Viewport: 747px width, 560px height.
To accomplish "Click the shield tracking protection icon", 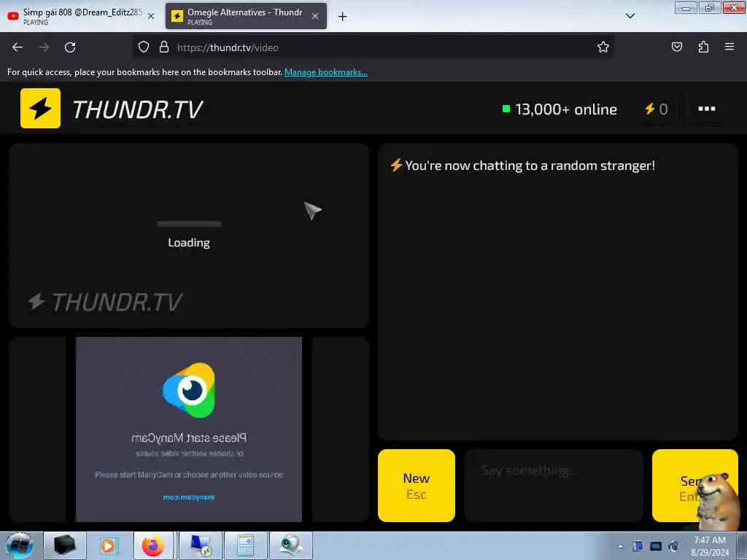I will (x=144, y=47).
